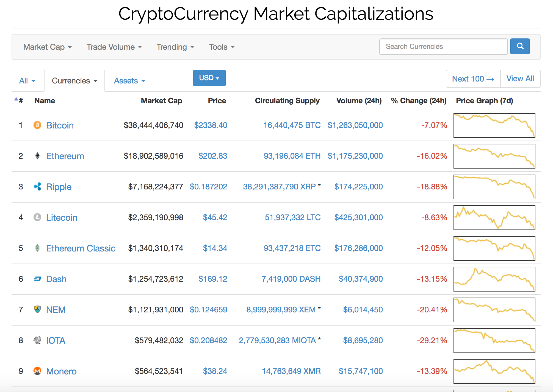
Task: Click IOTA market cap $579,482,032
Action: click(159, 340)
